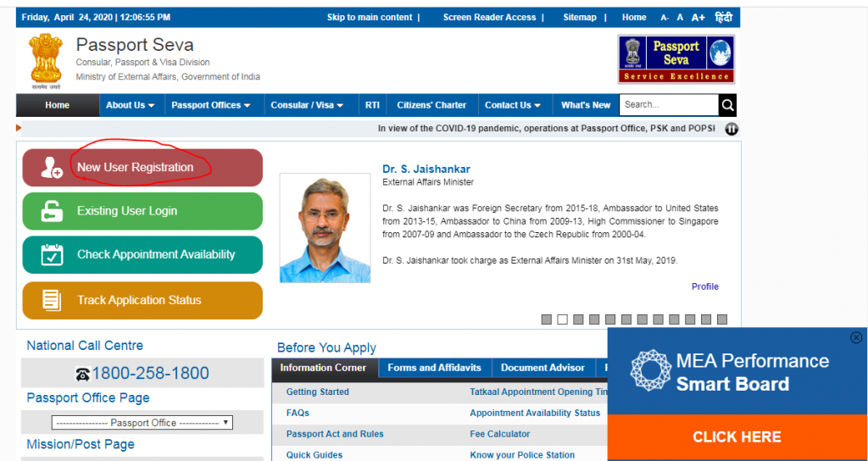Open the Fee Calculator link
Screen dimensions: 868x461
[500, 434]
